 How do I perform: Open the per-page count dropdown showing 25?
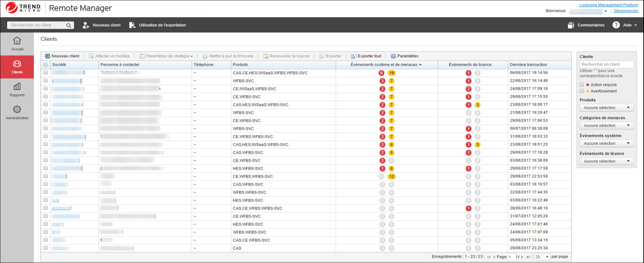(542, 257)
